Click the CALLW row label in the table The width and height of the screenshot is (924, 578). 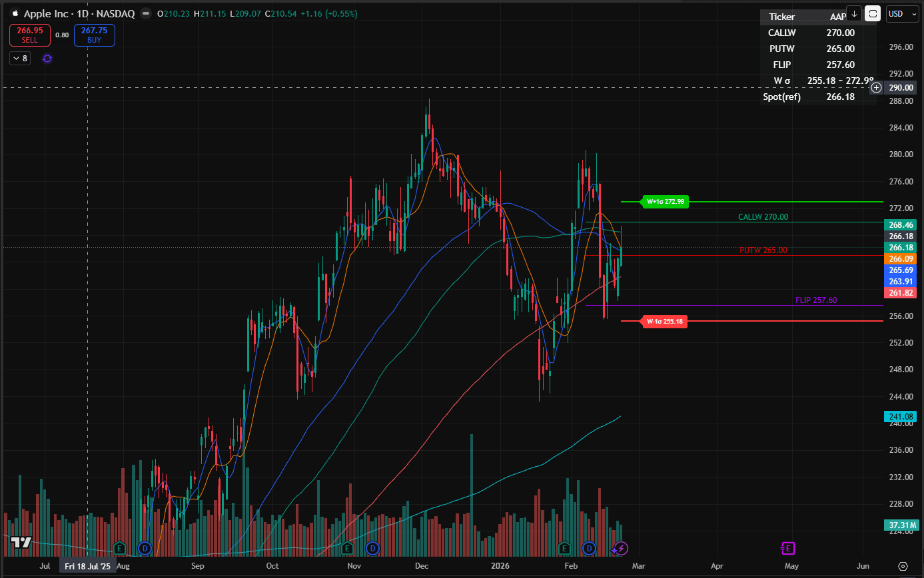781,33
